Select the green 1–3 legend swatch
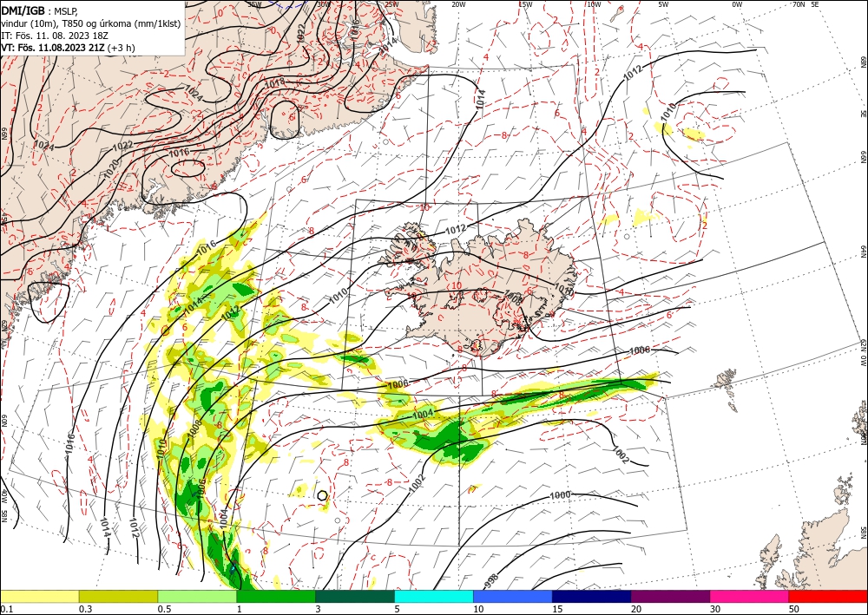 [x=276, y=597]
